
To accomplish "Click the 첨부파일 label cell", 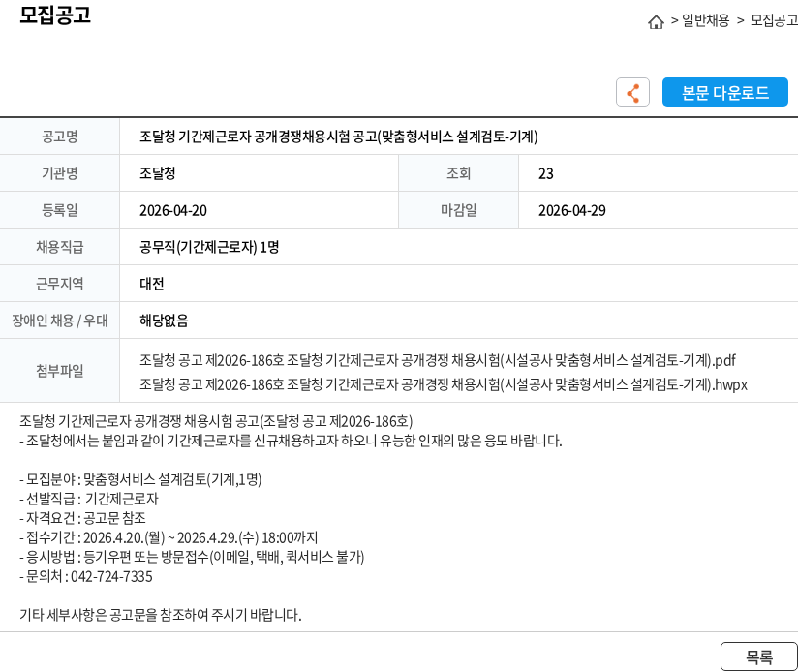I will point(59,370).
